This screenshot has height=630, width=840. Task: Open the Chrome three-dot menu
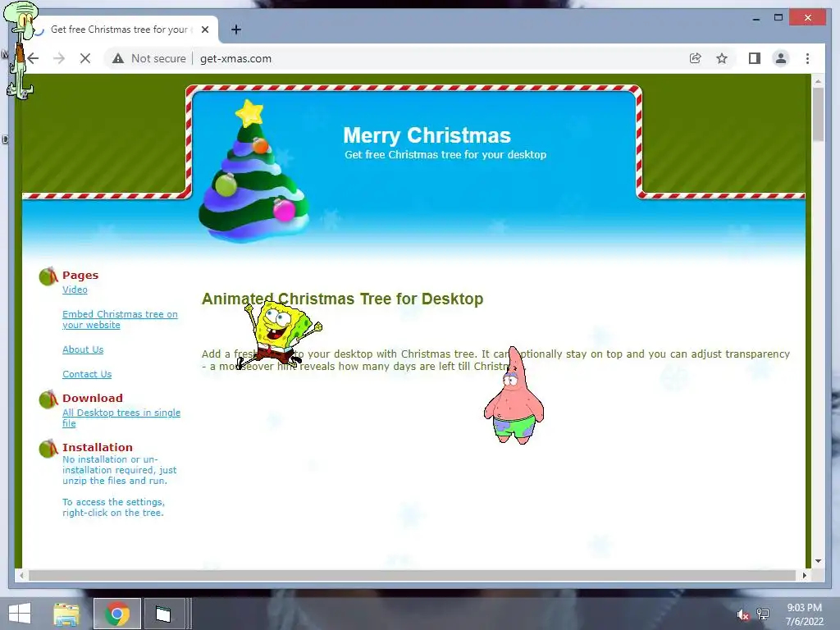pos(807,58)
